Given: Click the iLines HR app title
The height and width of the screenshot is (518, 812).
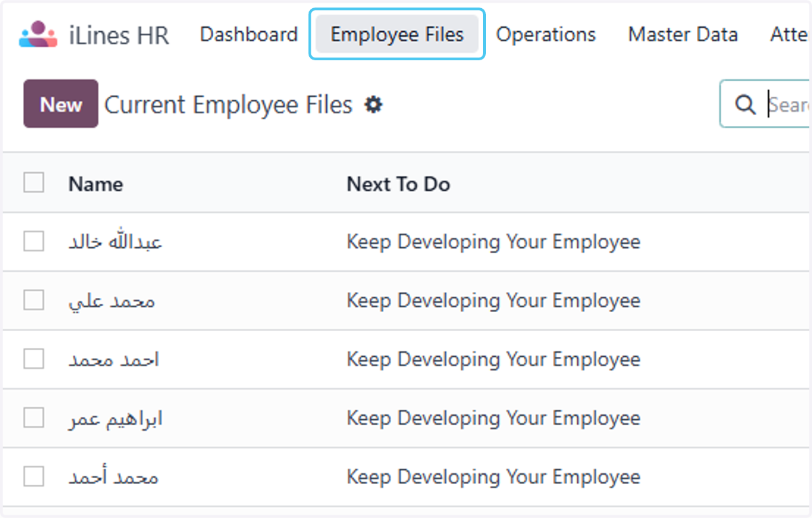Looking at the screenshot, I should click(119, 35).
